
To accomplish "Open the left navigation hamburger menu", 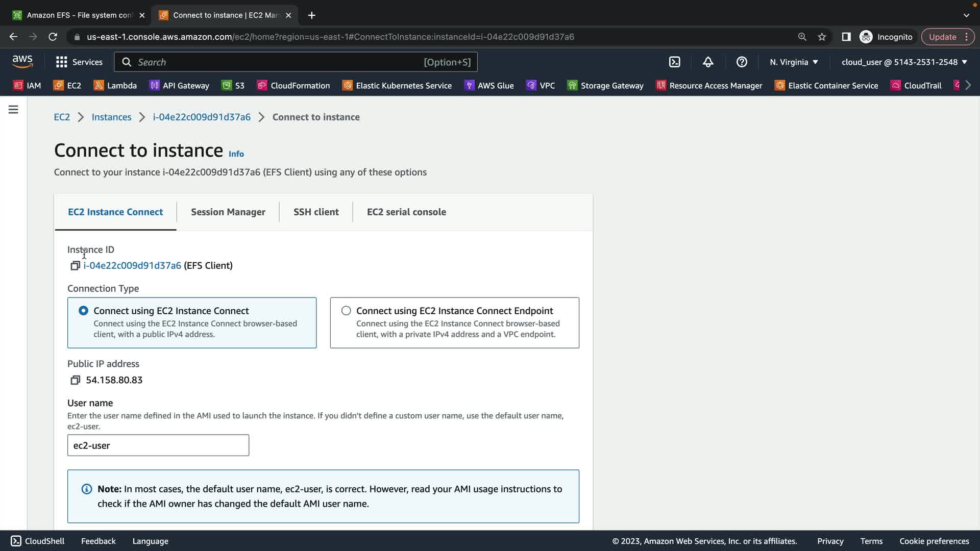I will (x=13, y=110).
